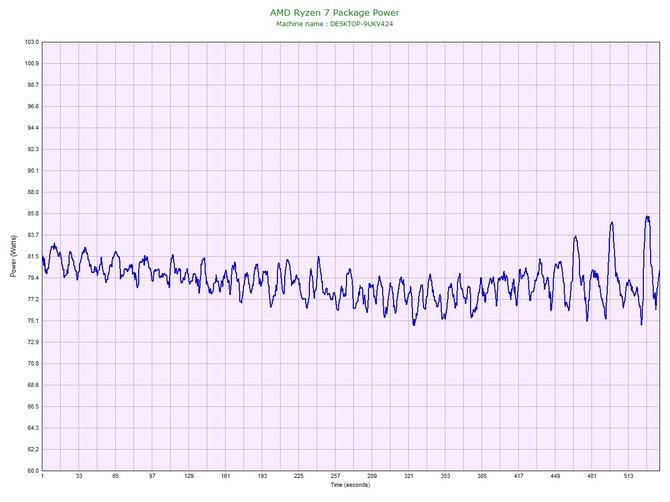Viewport: 670px width, 502px height.
Task: Click the 'Power (Watts)' y-axis label
Action: (x=13, y=256)
